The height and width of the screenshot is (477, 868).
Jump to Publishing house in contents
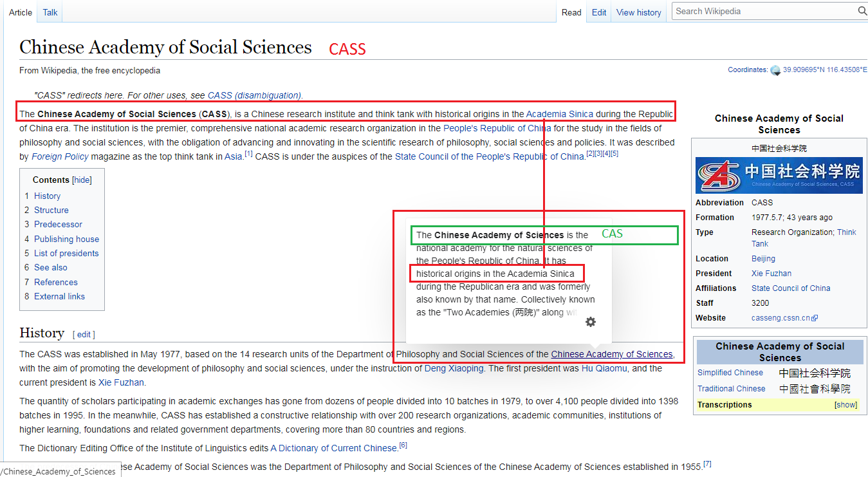[66, 239]
